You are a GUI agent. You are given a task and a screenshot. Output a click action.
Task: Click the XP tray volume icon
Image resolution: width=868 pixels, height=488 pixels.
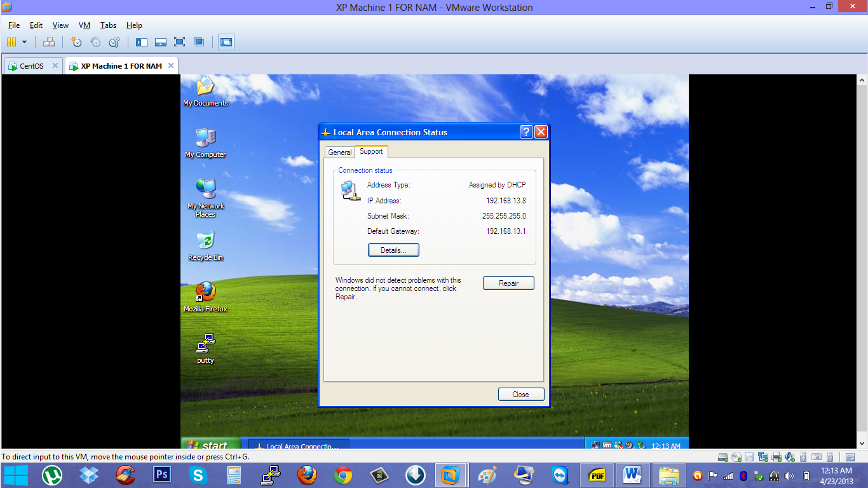coord(628,445)
